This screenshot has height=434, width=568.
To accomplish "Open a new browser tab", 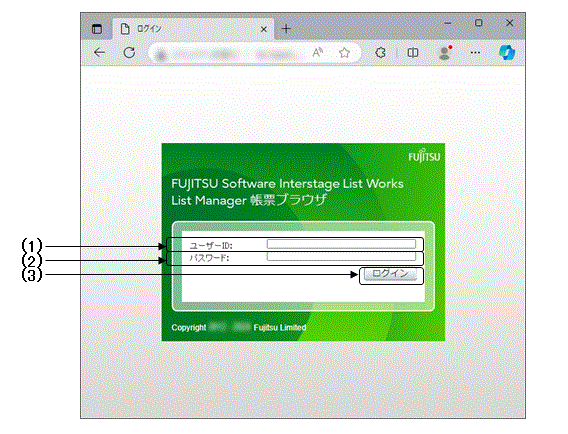I will tap(286, 29).
